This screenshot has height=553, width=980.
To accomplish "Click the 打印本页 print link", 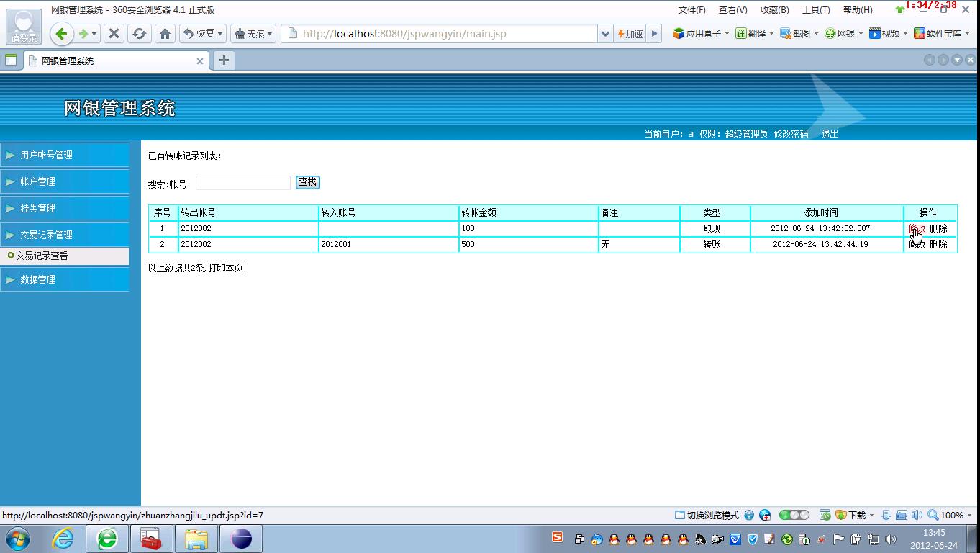I will click(226, 268).
